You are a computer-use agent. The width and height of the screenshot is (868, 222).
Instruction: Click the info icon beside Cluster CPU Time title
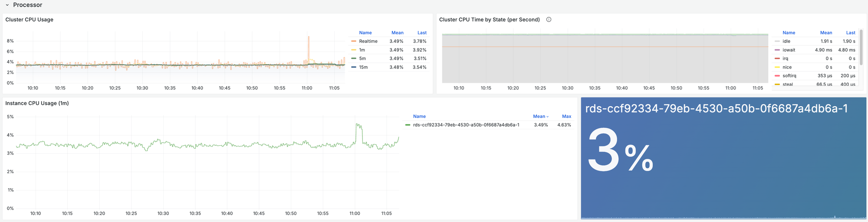(549, 20)
